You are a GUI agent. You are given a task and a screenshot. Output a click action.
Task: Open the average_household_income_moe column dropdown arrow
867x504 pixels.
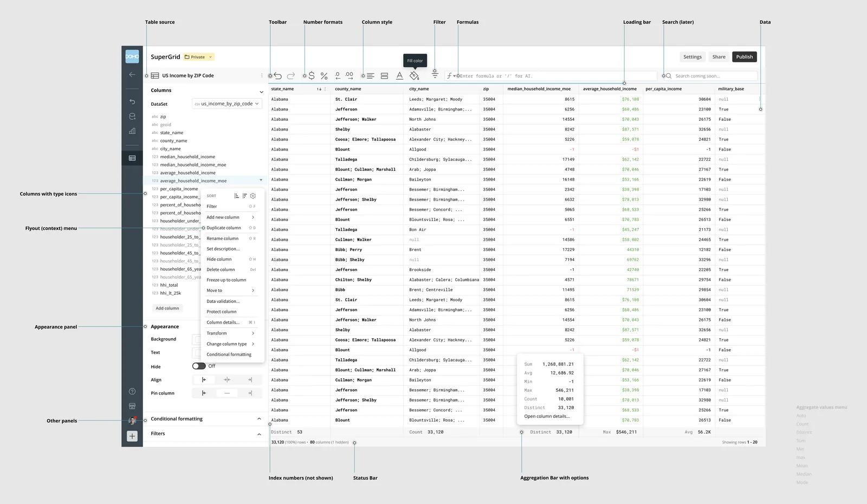pyautogui.click(x=261, y=180)
